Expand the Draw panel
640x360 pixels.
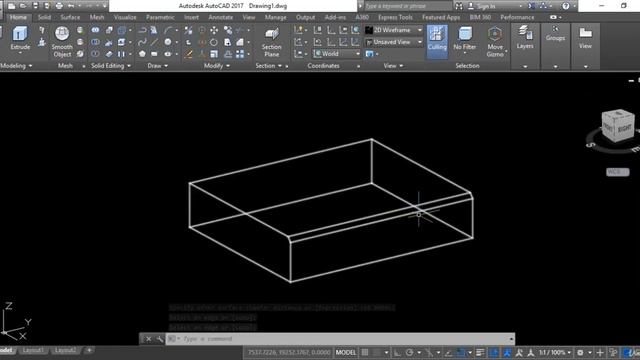point(158,66)
